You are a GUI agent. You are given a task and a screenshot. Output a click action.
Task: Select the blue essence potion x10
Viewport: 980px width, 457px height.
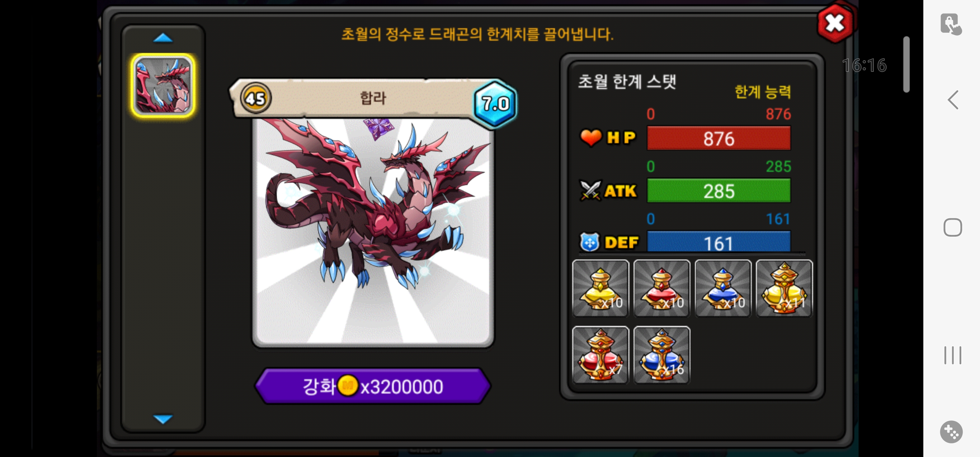(723, 288)
